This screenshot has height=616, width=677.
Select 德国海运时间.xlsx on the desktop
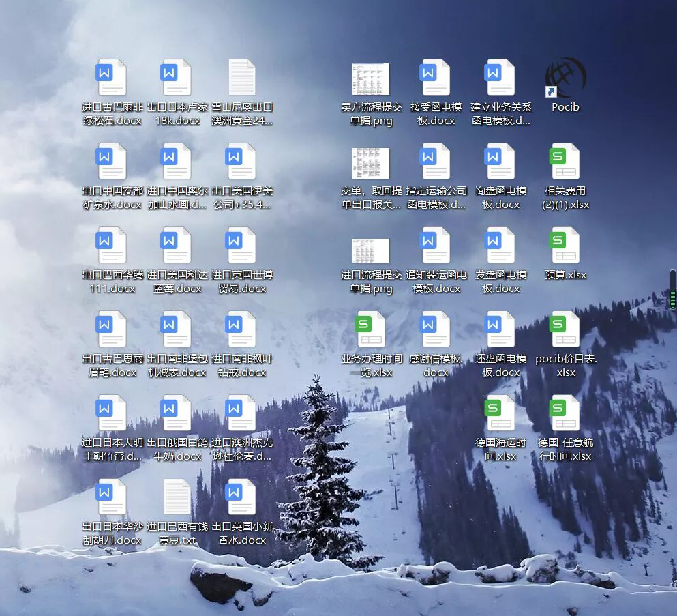point(500,414)
